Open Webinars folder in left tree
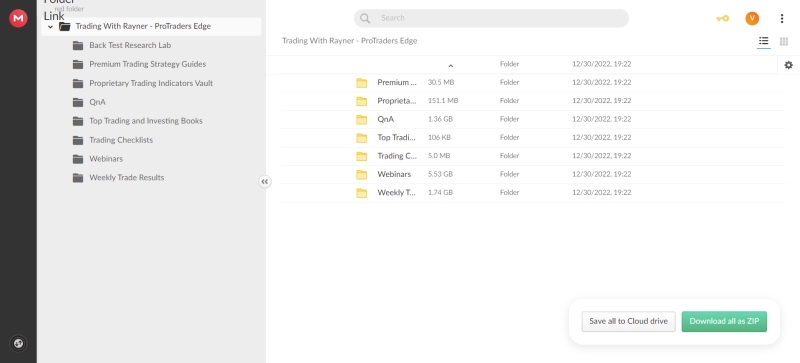Screen dimensions: 800x363 tap(106, 159)
